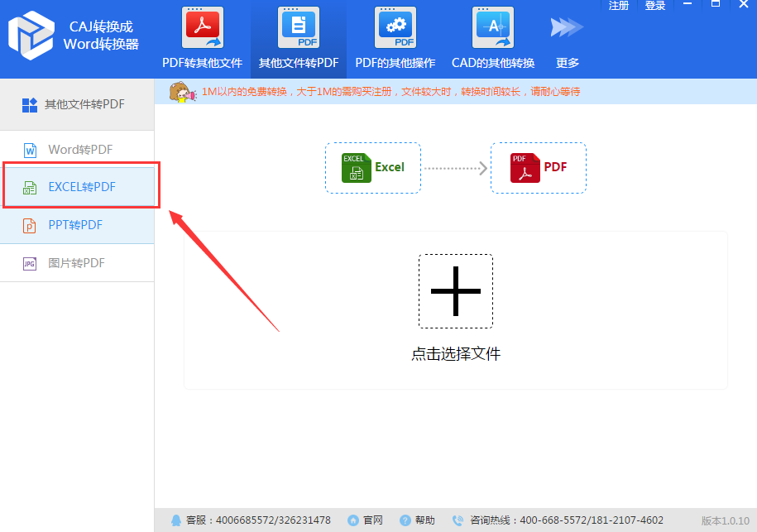Click the orange 1M free conversion notice
The height and width of the screenshot is (532, 757).
tap(390, 92)
